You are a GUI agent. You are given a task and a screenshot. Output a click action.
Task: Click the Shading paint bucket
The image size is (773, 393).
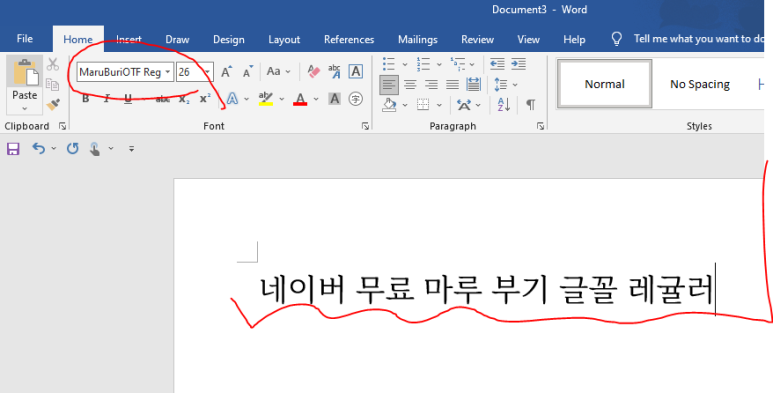point(389,105)
